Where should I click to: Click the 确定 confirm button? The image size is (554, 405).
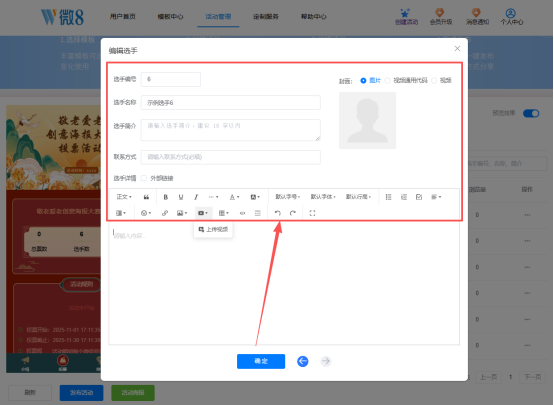(x=261, y=361)
